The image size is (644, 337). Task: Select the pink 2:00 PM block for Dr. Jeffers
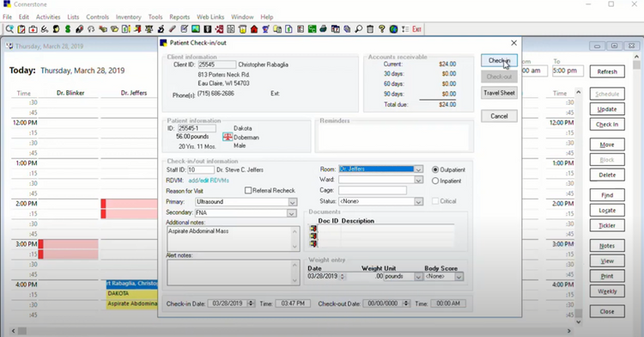(130, 209)
